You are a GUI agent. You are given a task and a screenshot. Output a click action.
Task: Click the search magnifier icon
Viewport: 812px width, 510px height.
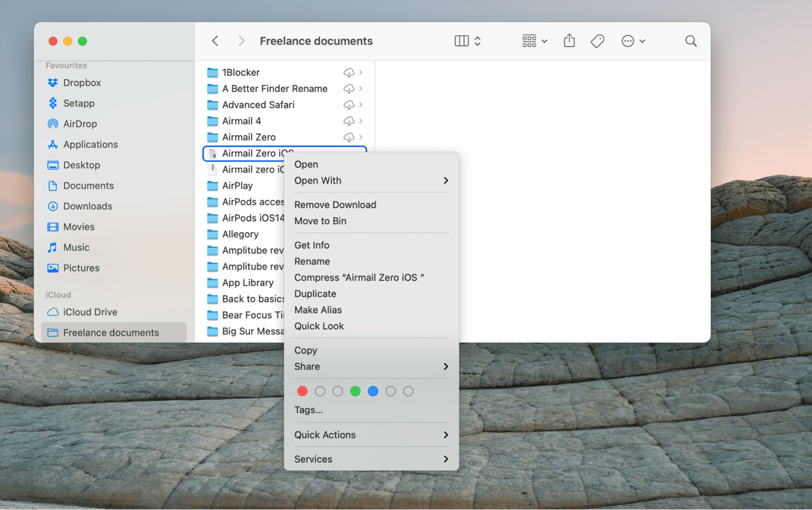point(691,41)
